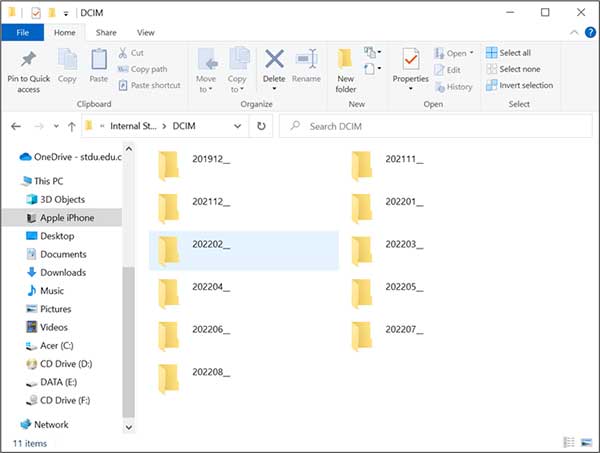The height and width of the screenshot is (453, 600).
Task: Switch to Details view in status bar
Action: click(x=569, y=443)
